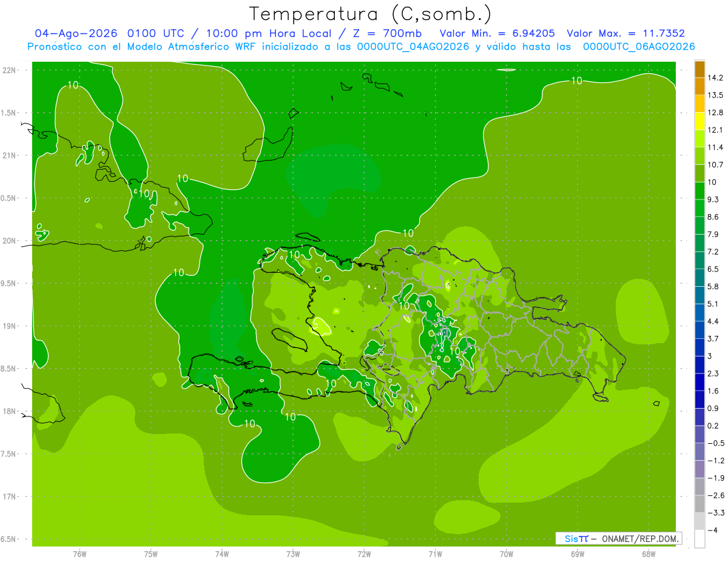Pick the blue swatch between 3.7 and 4.4
This screenshot has height=562, width=728.
pos(699,330)
